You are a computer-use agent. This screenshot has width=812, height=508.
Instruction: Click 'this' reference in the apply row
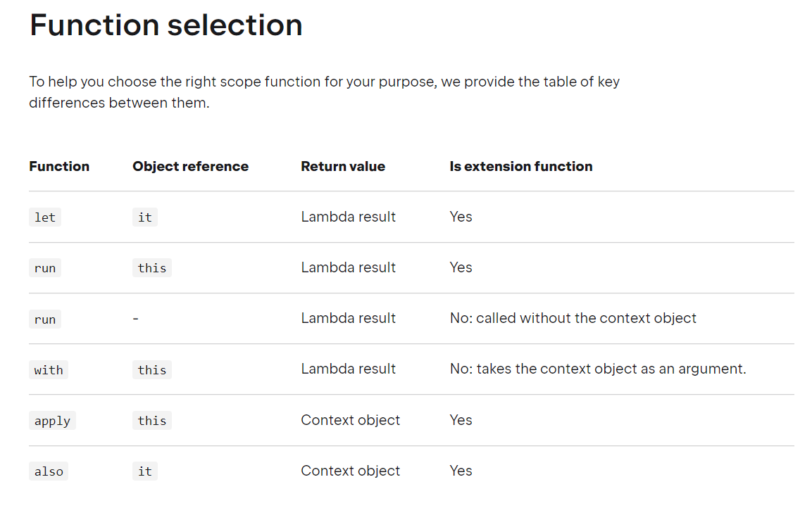(x=151, y=421)
